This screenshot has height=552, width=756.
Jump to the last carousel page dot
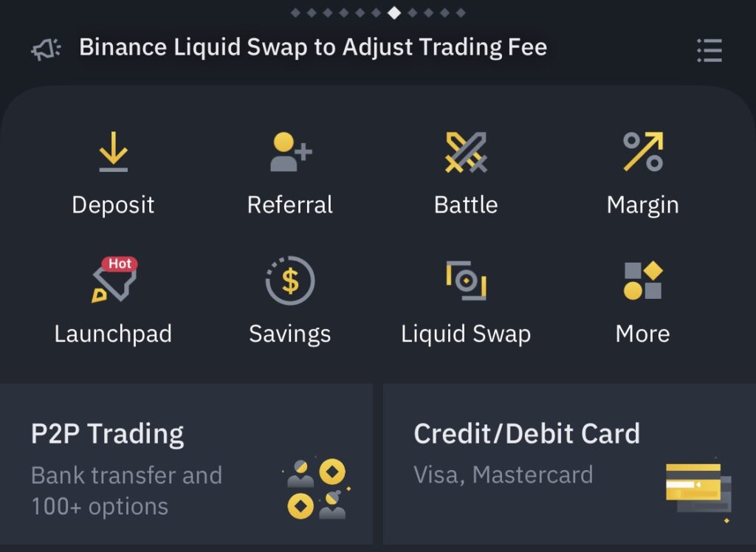click(x=461, y=13)
